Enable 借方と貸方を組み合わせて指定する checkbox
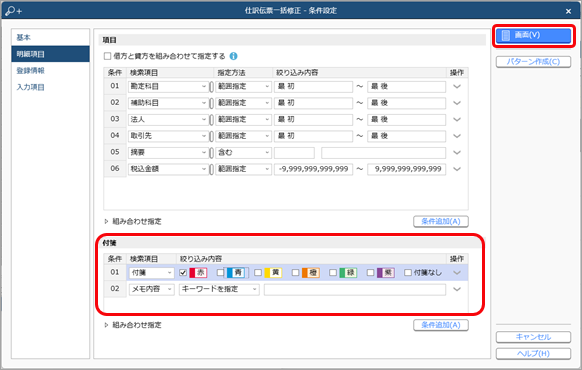582x370 pixels. click(x=107, y=56)
